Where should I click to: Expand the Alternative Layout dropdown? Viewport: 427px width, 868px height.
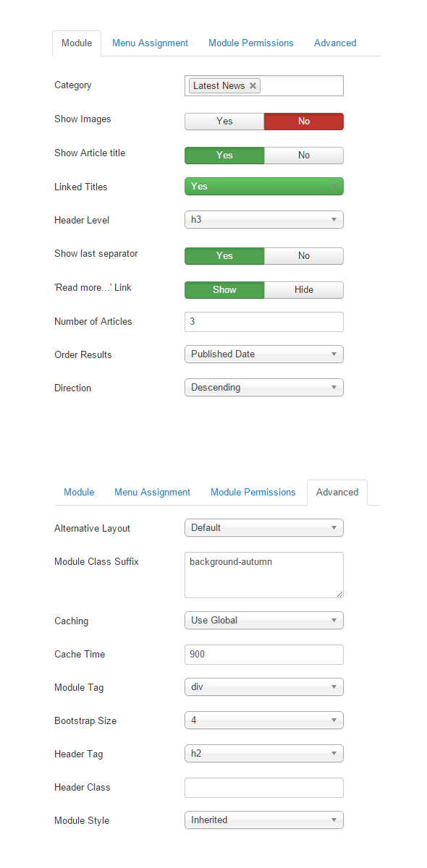pyautogui.click(x=264, y=528)
